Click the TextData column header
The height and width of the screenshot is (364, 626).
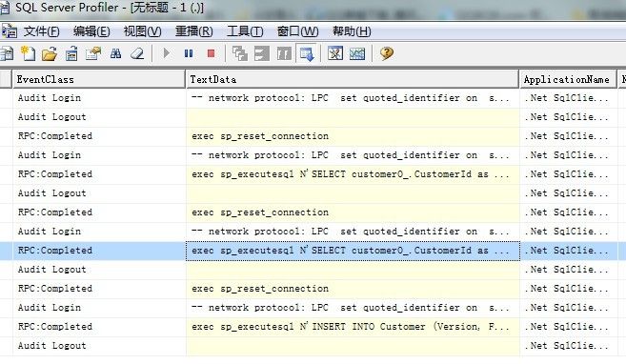353,79
